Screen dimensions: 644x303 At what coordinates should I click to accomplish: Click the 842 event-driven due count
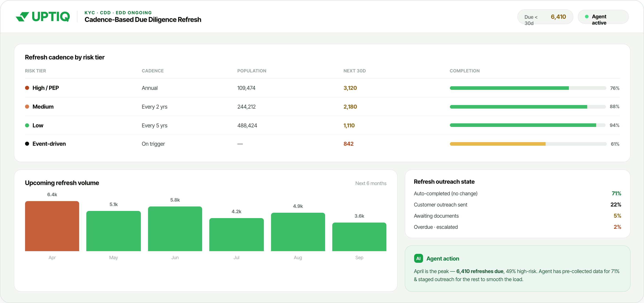coord(348,144)
